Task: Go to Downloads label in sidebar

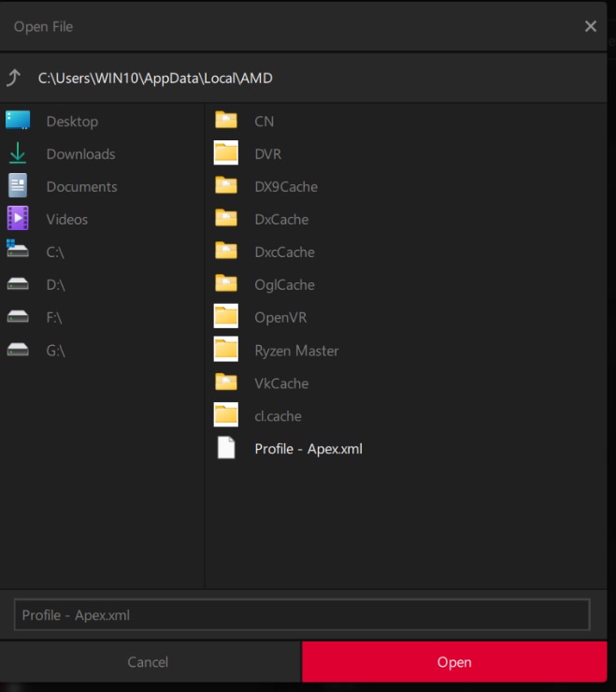Action: coord(80,154)
